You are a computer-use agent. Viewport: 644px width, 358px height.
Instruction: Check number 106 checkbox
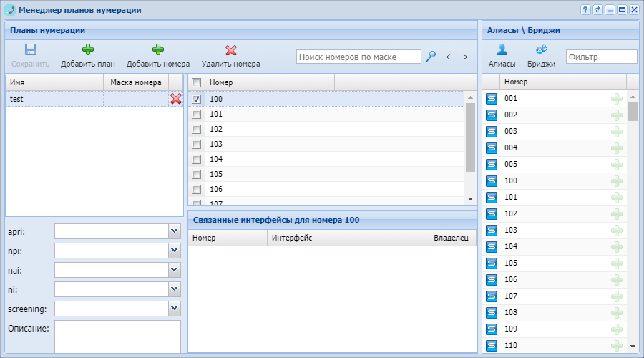196,190
